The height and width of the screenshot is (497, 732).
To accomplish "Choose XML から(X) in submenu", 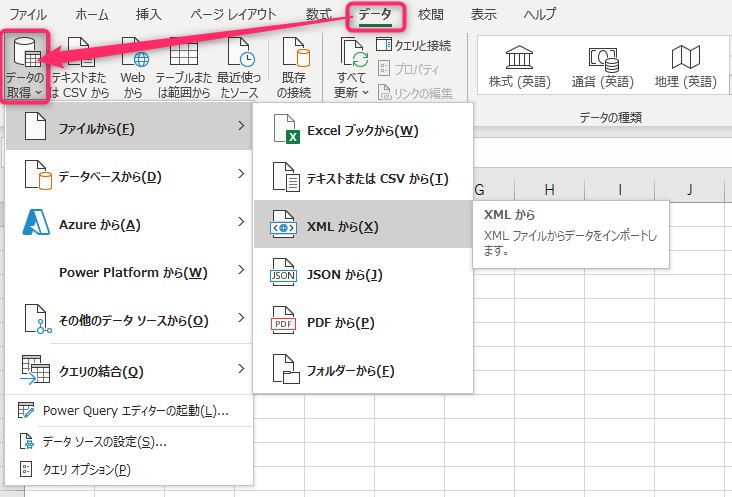I will (x=363, y=224).
